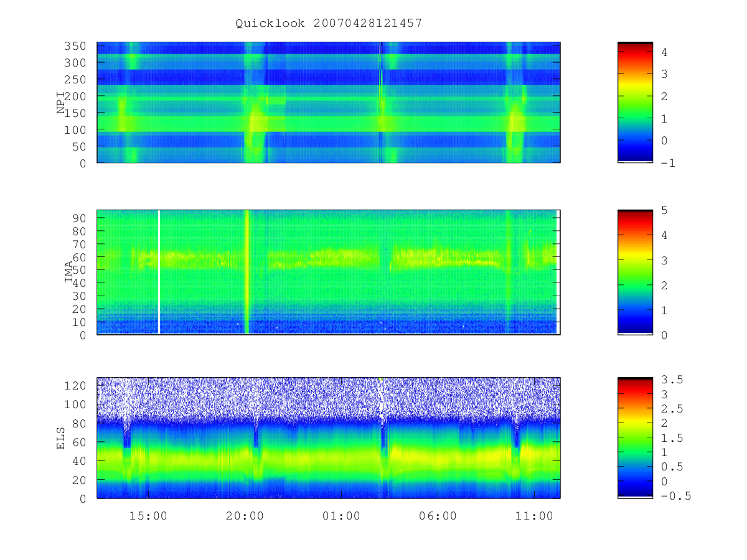Click the 20:00 time tick label

click(x=245, y=516)
